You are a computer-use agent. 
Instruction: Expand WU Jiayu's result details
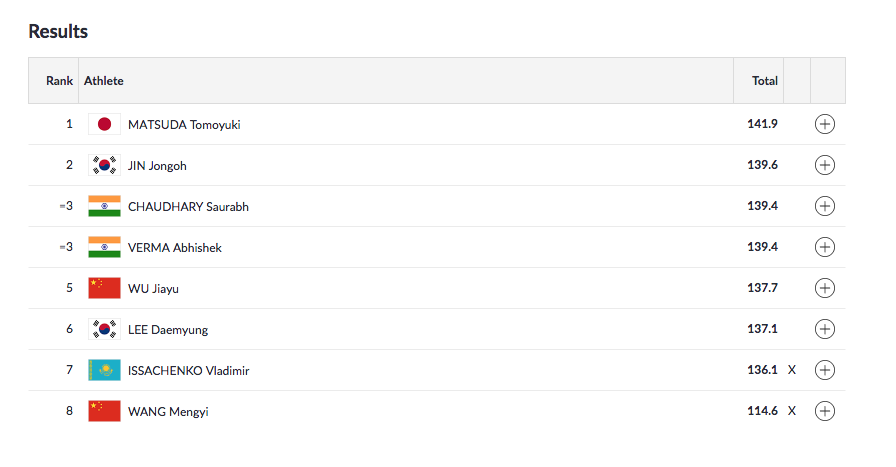point(825,288)
